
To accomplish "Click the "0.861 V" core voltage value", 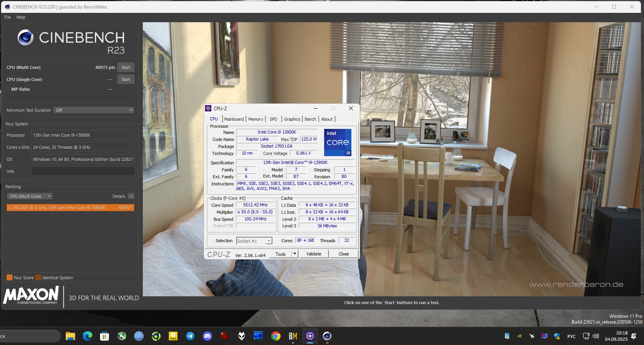I will (x=304, y=153).
